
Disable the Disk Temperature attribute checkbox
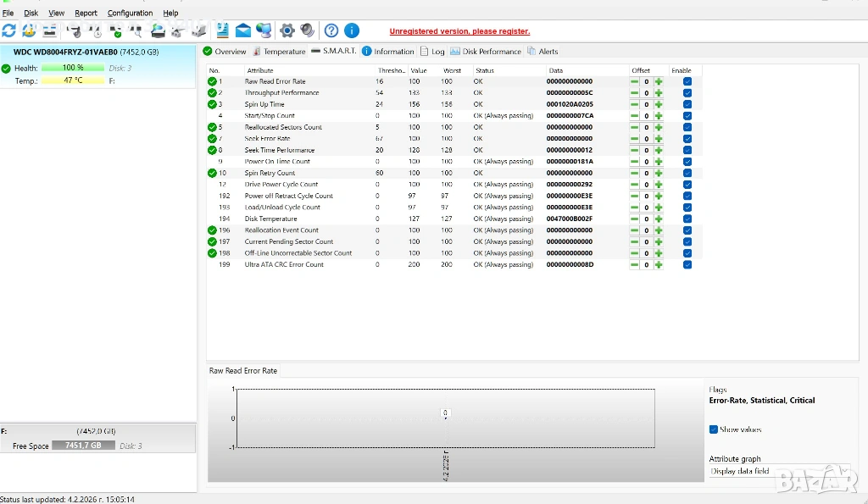click(687, 219)
